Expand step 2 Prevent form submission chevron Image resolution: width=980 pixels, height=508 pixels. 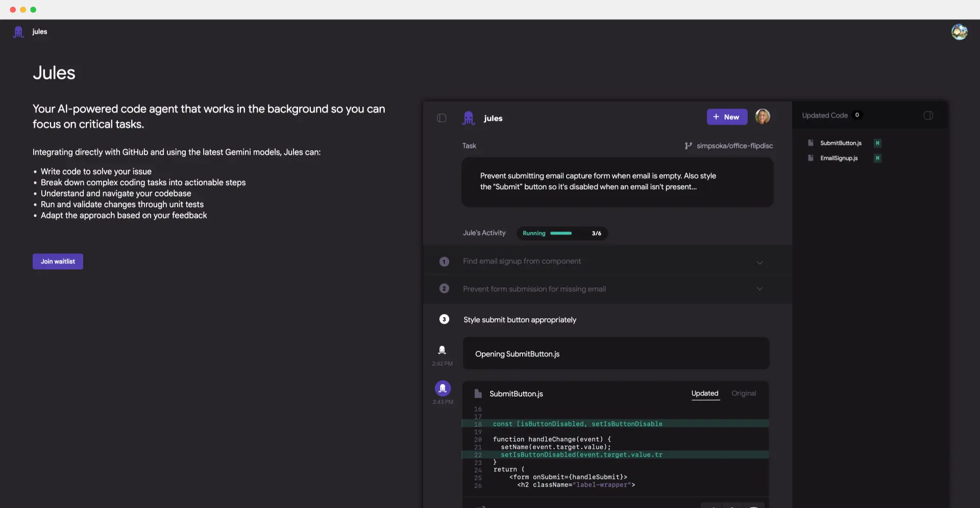pyautogui.click(x=759, y=289)
